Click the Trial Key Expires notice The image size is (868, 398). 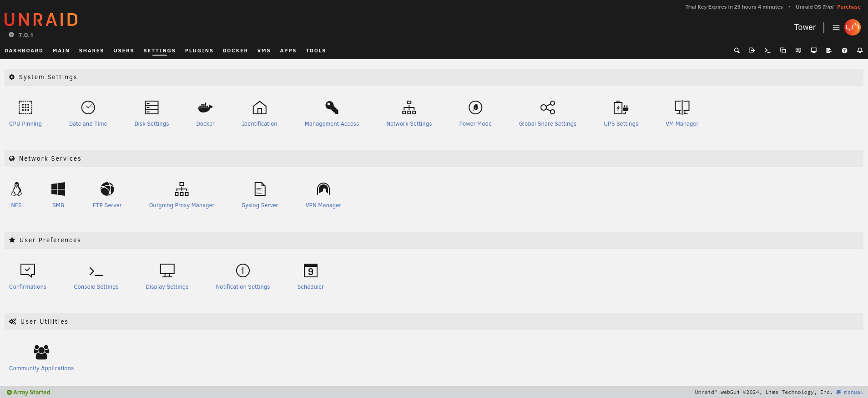(734, 7)
